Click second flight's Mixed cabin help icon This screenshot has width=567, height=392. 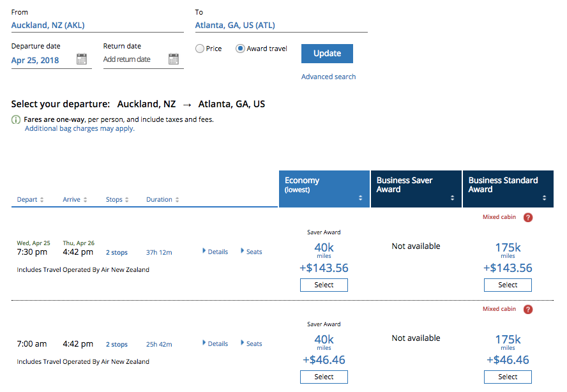coord(528,309)
